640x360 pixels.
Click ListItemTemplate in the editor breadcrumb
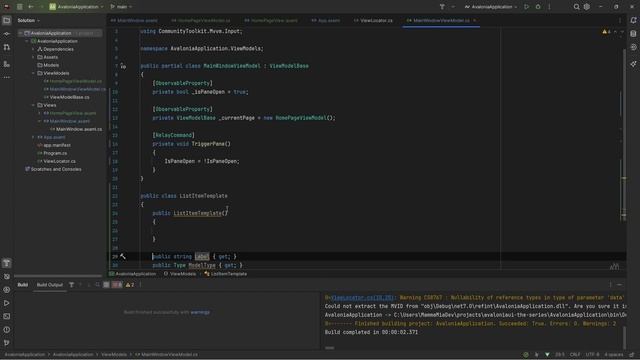pyautogui.click(x=226, y=274)
